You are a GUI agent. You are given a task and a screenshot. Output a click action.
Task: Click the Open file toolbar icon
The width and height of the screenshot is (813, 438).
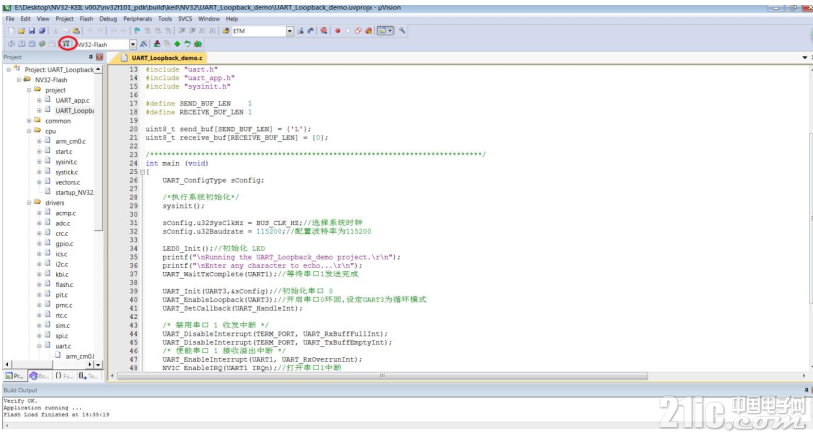21,31
